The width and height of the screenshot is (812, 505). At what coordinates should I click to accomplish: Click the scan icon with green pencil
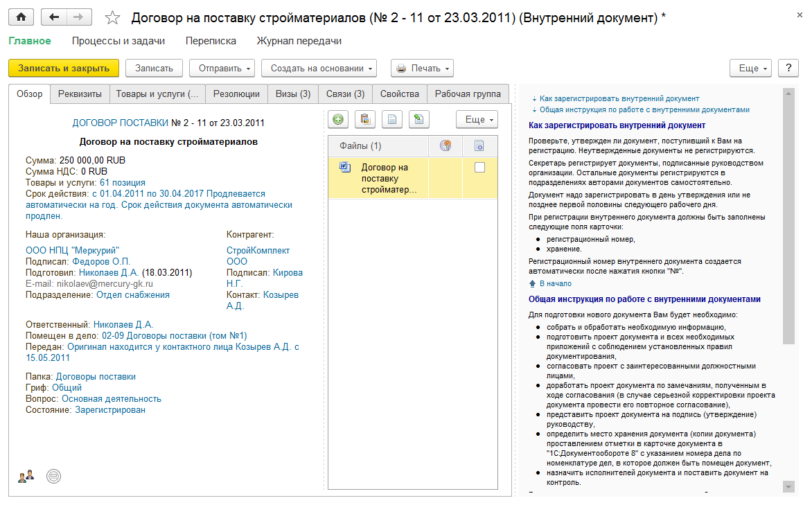coord(418,119)
